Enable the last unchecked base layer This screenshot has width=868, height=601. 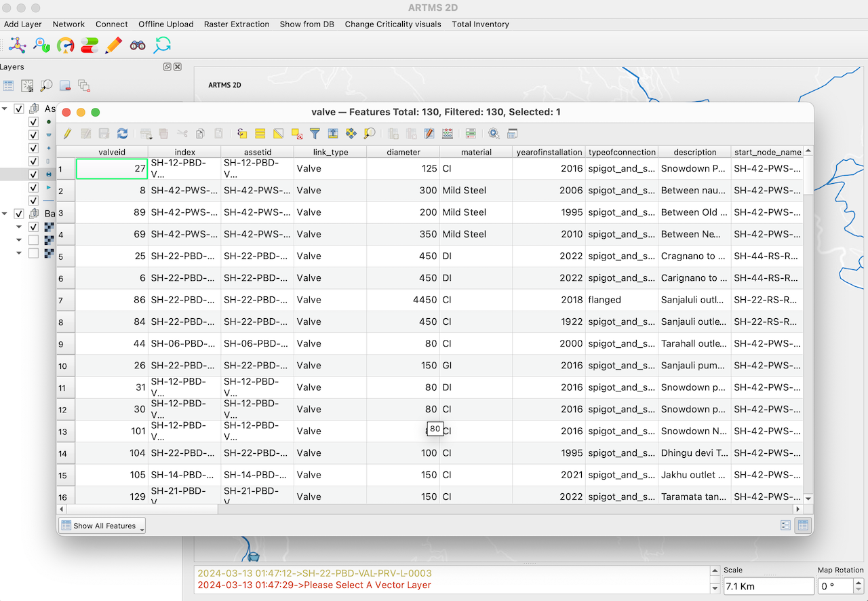click(33, 253)
